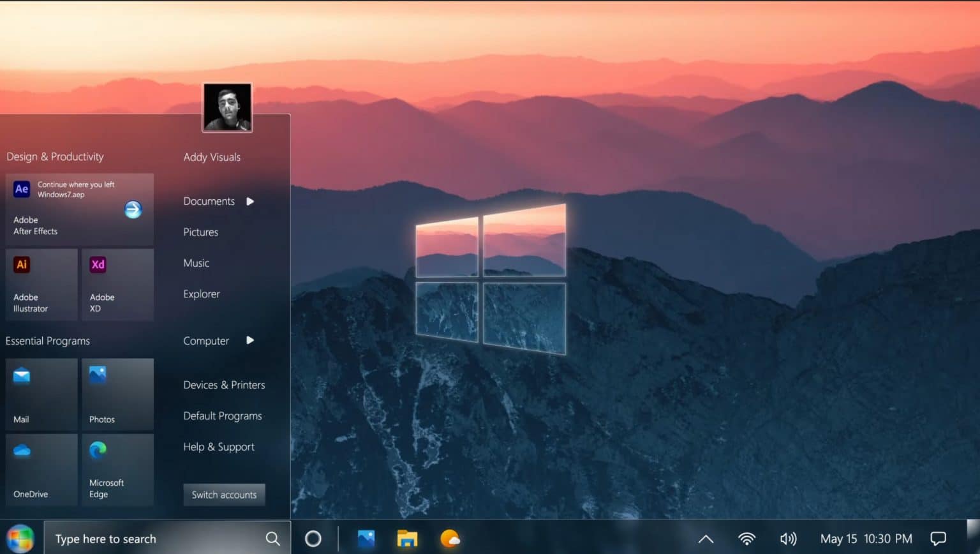This screenshot has width=980, height=554.
Task: Launch Adobe Illustrator
Action: pyautogui.click(x=41, y=284)
